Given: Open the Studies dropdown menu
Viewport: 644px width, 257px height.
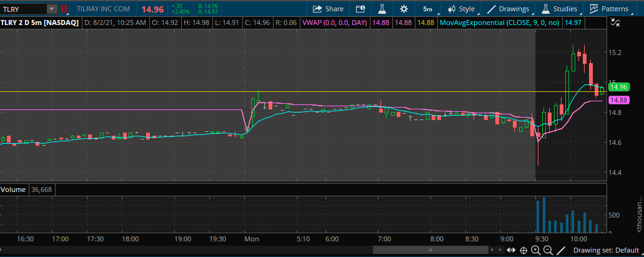Looking at the screenshot, I should click(560, 9).
